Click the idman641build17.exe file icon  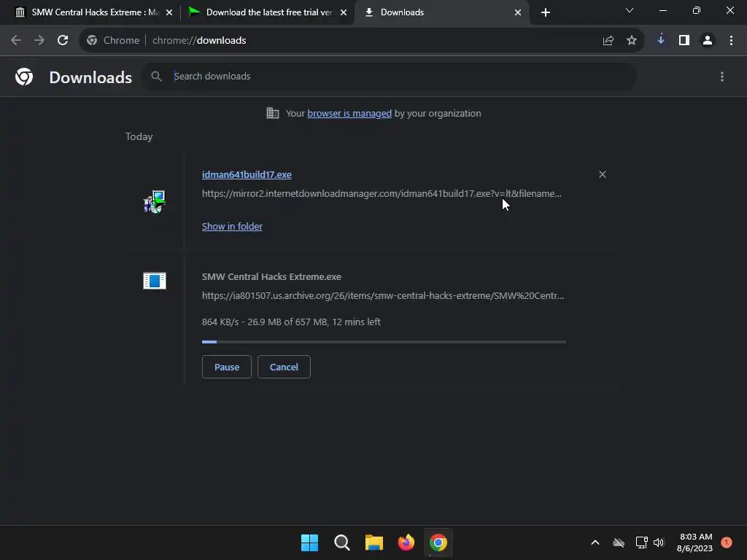pos(155,202)
